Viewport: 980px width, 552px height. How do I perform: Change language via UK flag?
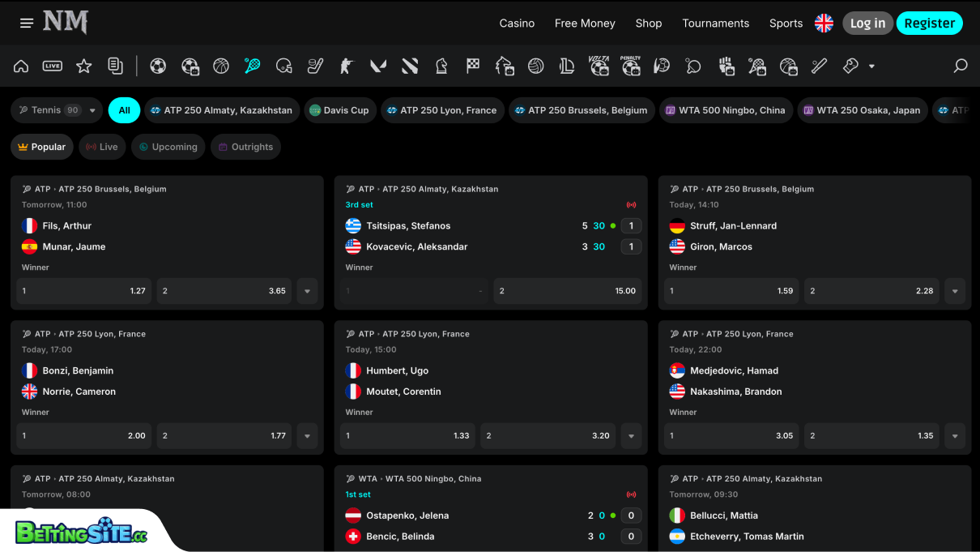tap(824, 24)
